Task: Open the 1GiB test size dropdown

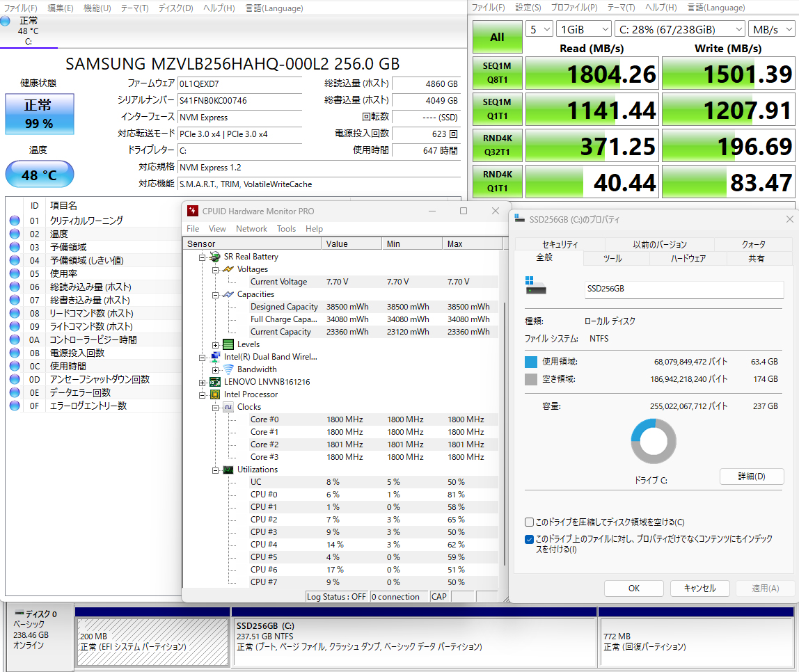Action: click(583, 29)
